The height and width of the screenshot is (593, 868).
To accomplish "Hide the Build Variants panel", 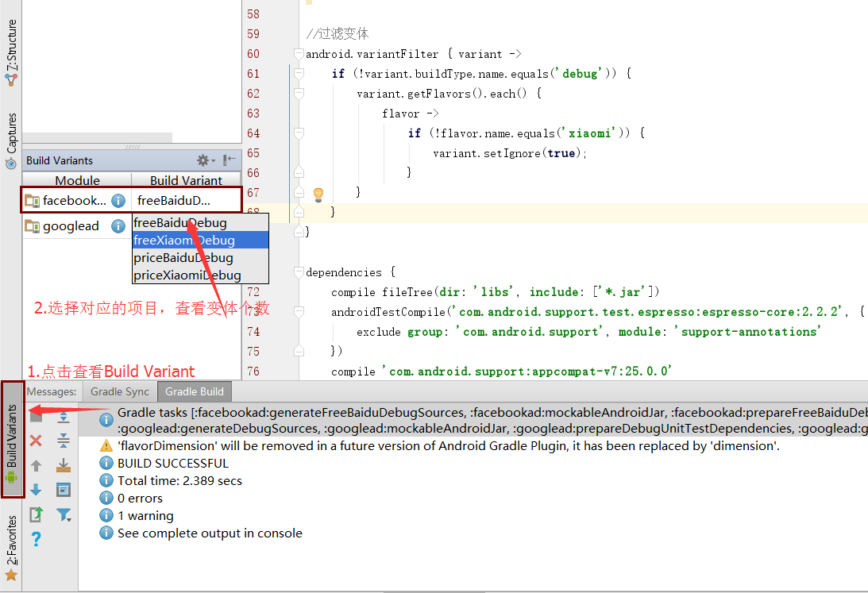I will [x=230, y=160].
